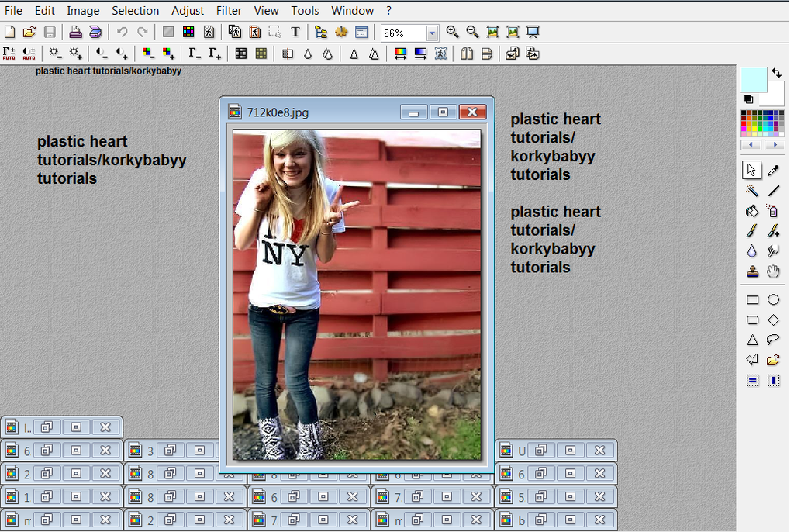
Task: Click the transparent color icon
Action: coord(209,32)
